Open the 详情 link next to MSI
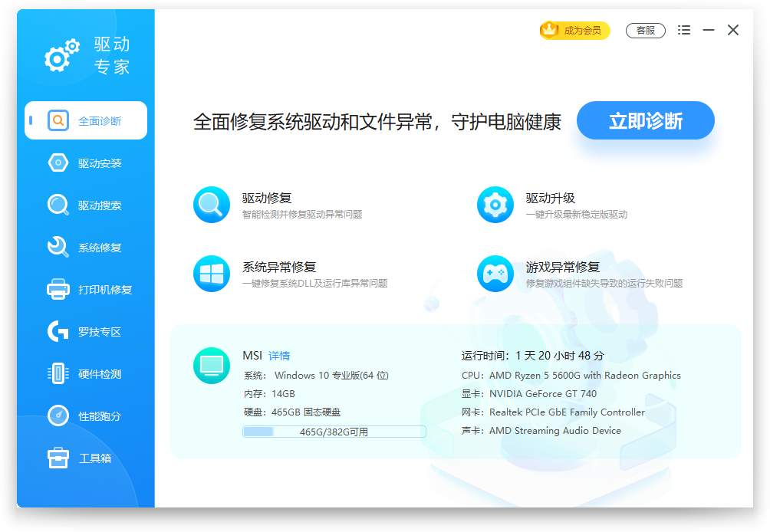Image resolution: width=770 pixels, height=532 pixels. tap(279, 356)
